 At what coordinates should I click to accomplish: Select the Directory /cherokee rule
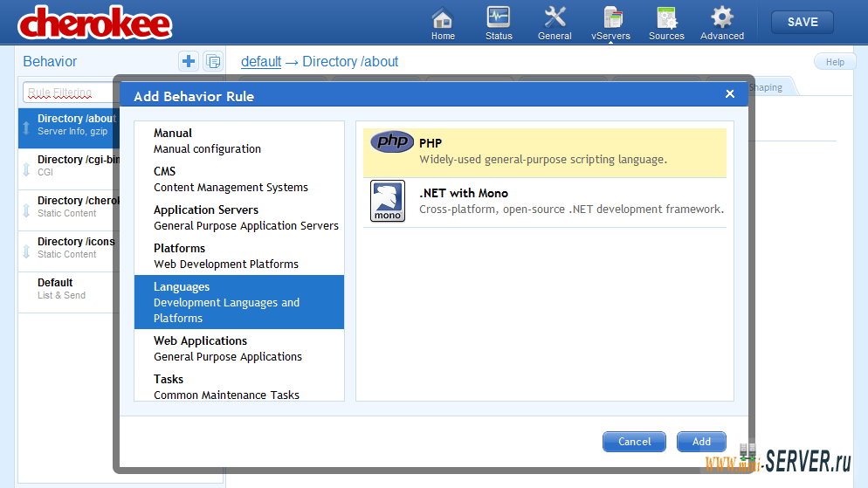[x=69, y=210]
